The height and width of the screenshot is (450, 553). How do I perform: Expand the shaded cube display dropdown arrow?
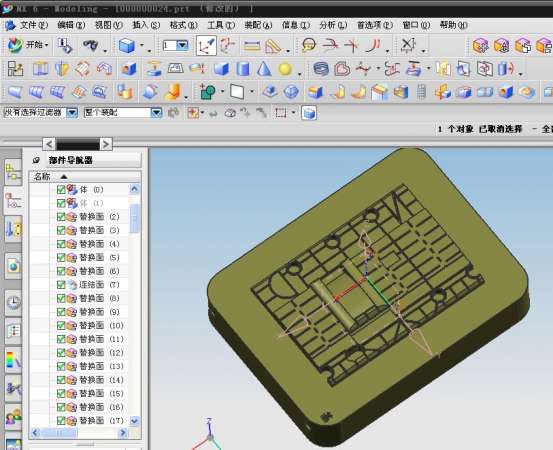click(x=142, y=45)
